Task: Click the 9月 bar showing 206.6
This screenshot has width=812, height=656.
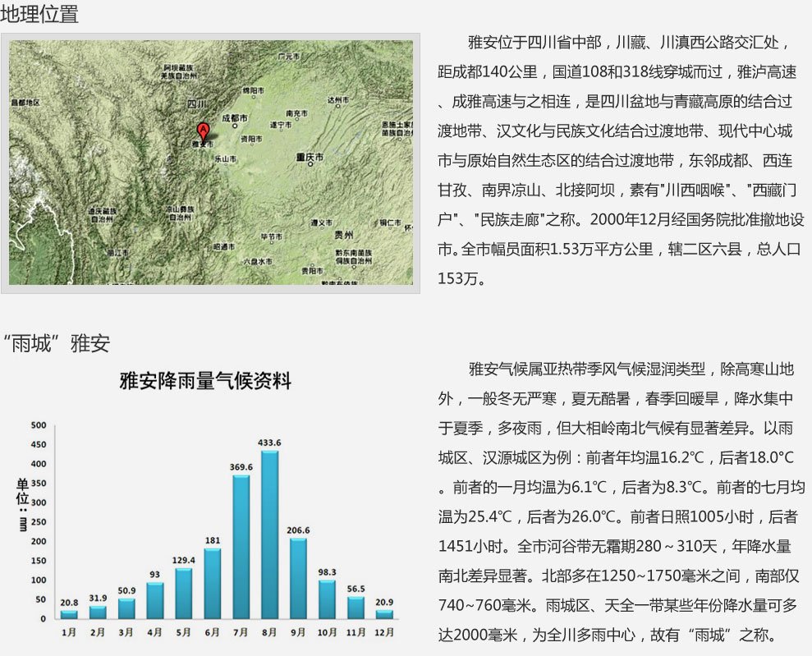Action: coord(298,578)
